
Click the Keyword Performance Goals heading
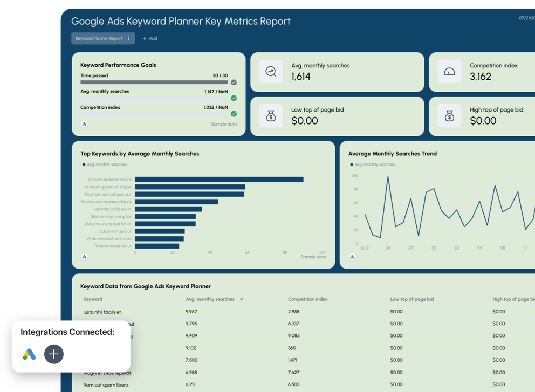pyautogui.click(x=118, y=65)
